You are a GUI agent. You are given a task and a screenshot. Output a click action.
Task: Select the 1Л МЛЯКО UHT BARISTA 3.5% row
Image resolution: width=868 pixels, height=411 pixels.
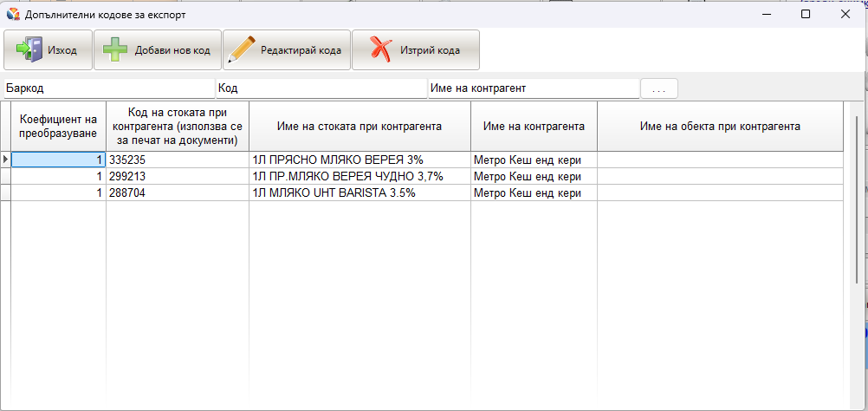[x=360, y=192]
